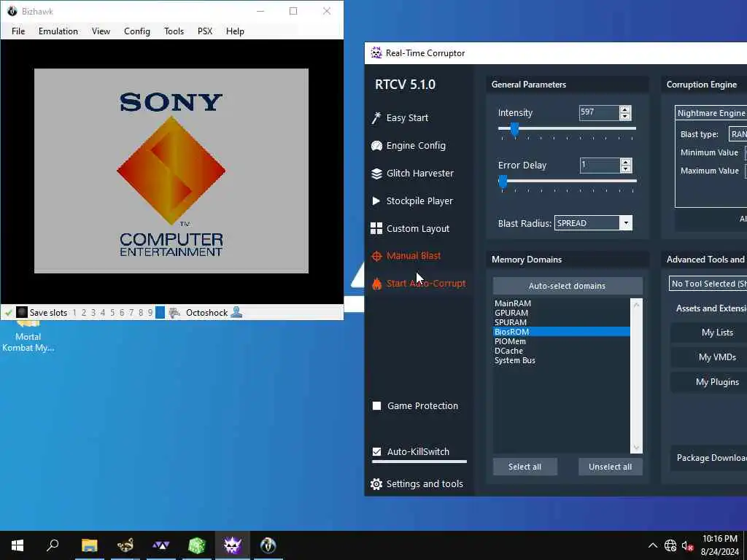The image size is (747, 560).
Task: Switch to RTCV taskbar icon
Action: [x=233, y=545]
